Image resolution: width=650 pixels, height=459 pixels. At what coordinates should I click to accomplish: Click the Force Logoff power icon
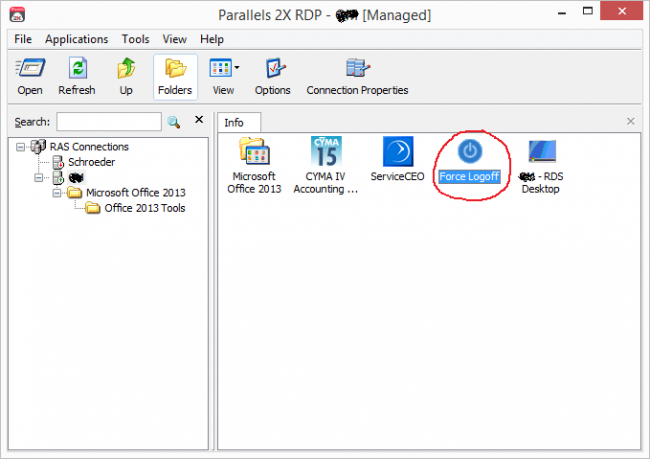[x=470, y=151]
